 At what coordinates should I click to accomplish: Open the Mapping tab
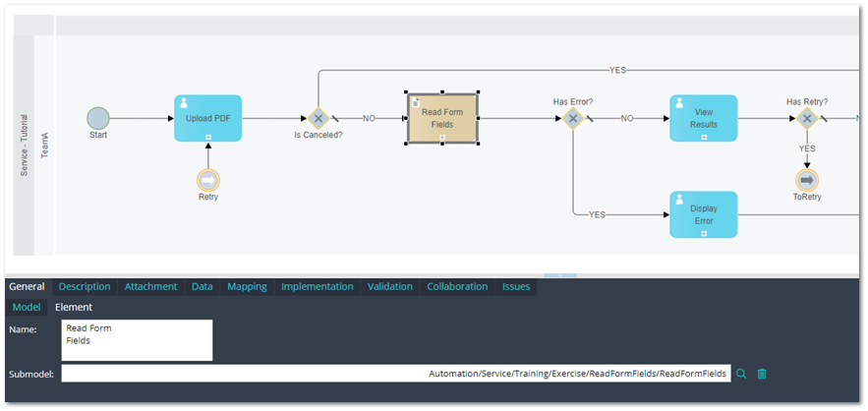click(247, 286)
